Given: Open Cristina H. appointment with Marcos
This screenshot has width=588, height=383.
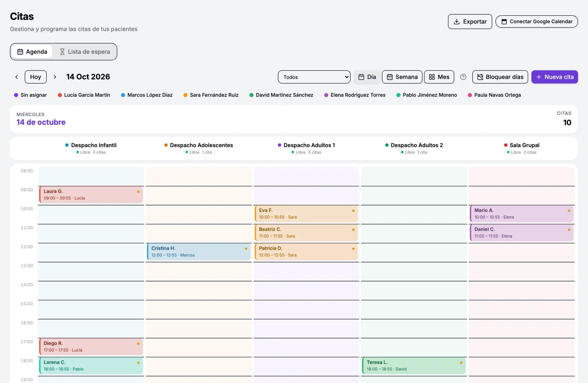Looking at the screenshot, I should point(198,252).
